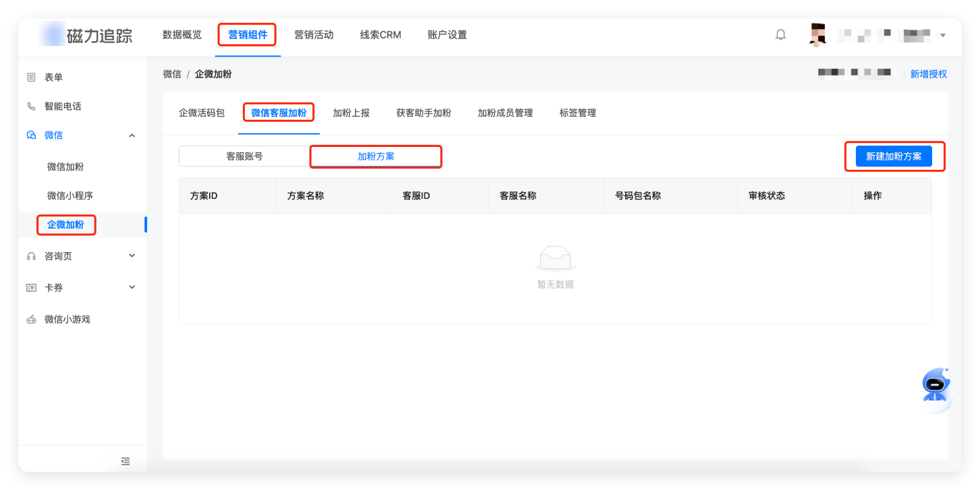Click the 表单 form icon in sidebar
980x490 pixels.
click(x=31, y=78)
